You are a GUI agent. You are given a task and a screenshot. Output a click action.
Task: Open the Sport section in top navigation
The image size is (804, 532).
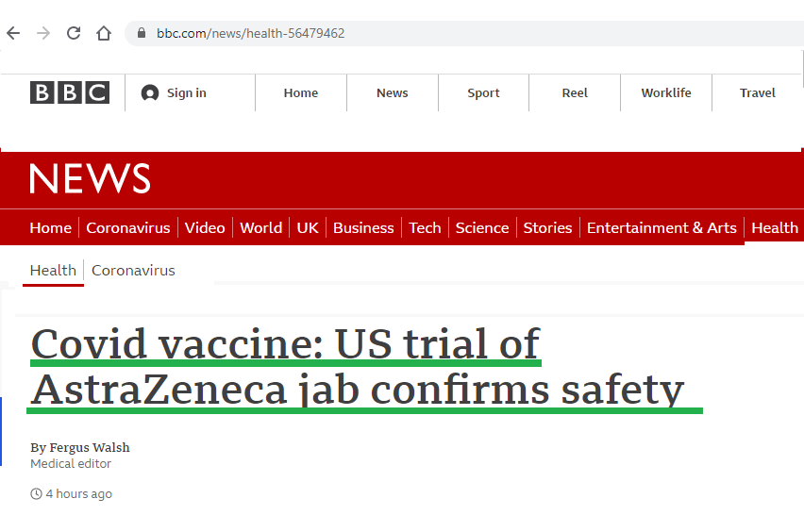point(483,92)
